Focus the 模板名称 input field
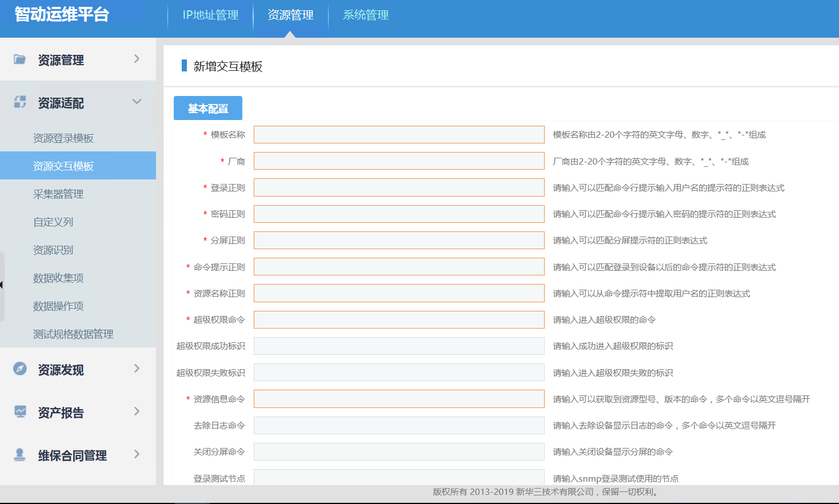 [x=399, y=135]
